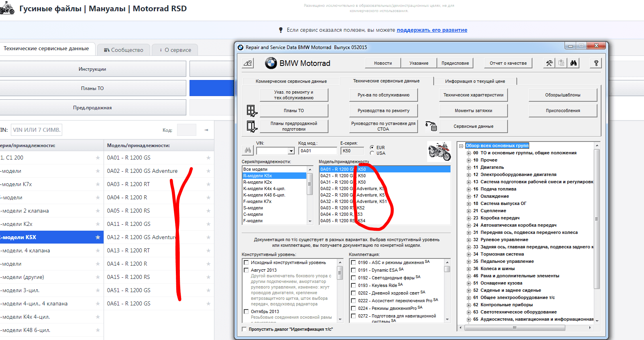644x340 pixels.
Task: Open the VIN combo box dropdown arrow
Action: pos(291,151)
